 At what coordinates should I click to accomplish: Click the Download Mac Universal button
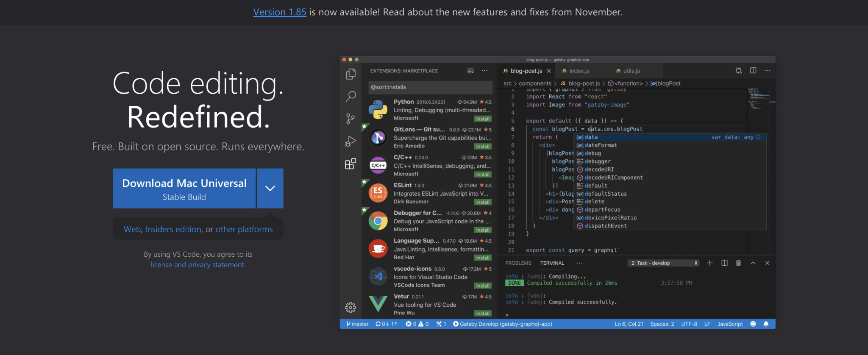tap(184, 189)
